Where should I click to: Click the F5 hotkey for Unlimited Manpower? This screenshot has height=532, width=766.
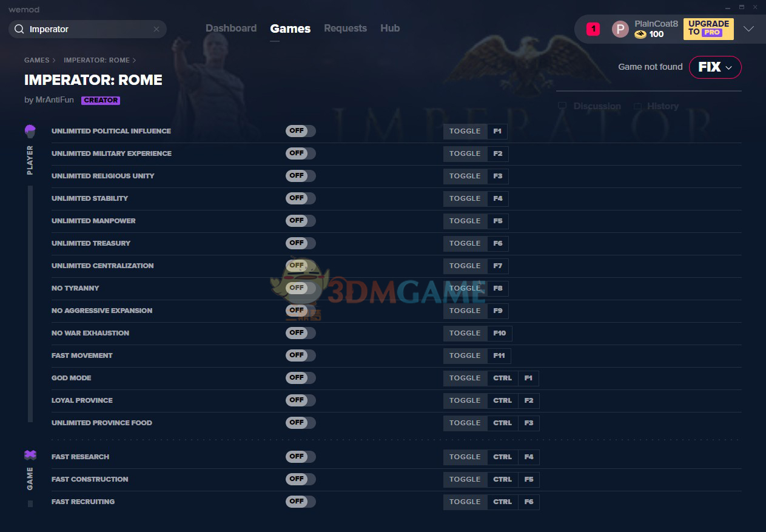click(498, 221)
